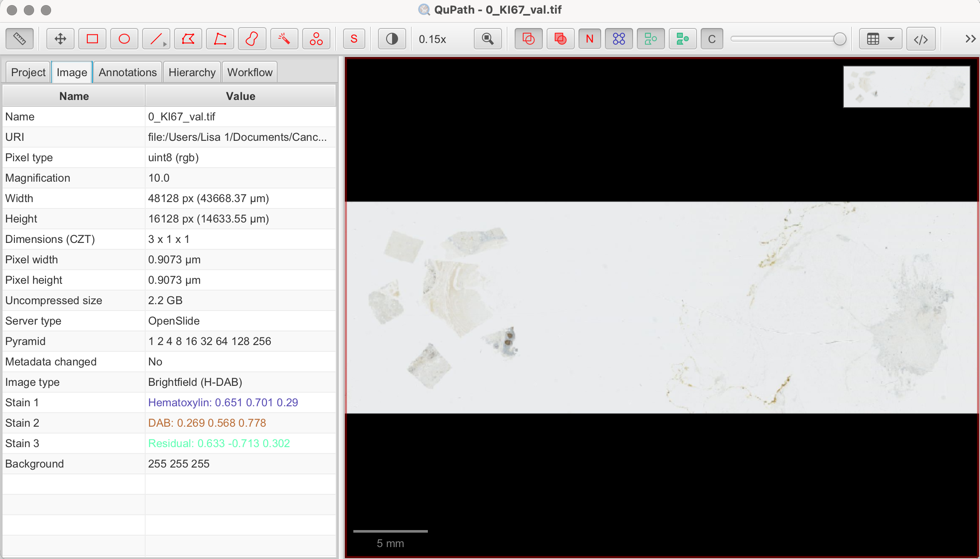Click the overlay opacity slider handle
The width and height of the screenshot is (980, 559).
tap(839, 39)
